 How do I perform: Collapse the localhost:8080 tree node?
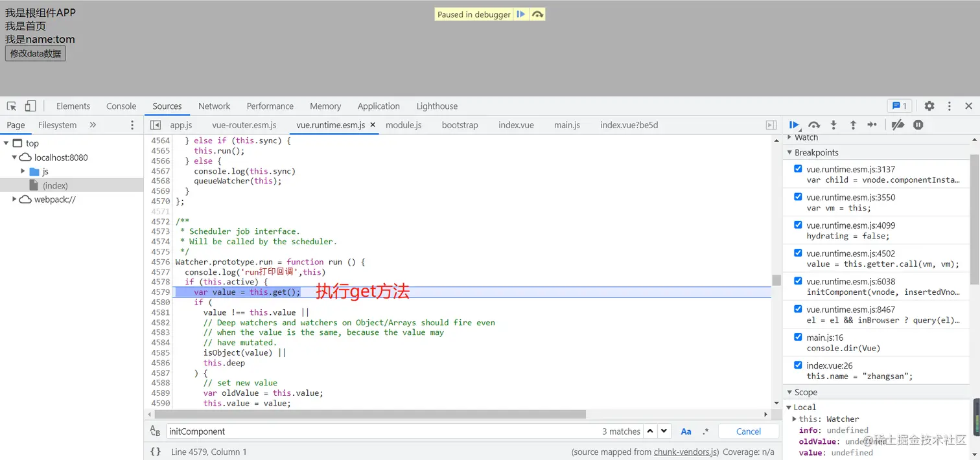(14, 157)
